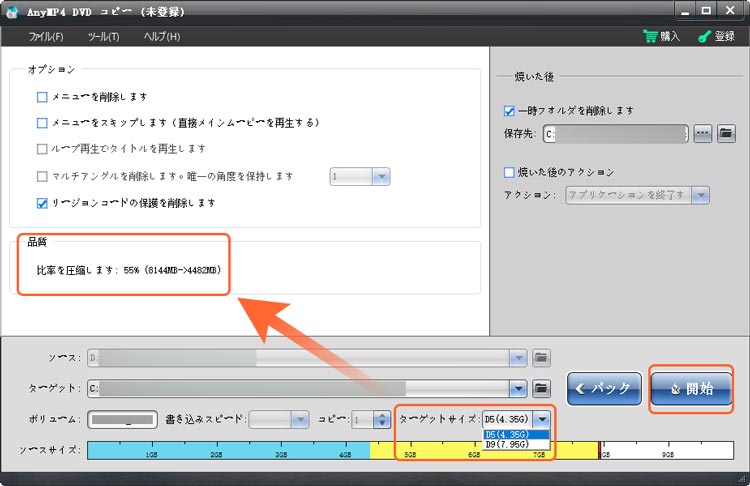Minimize the AnyMP4 window
The height and width of the screenshot is (486, 750).
(x=685, y=11)
